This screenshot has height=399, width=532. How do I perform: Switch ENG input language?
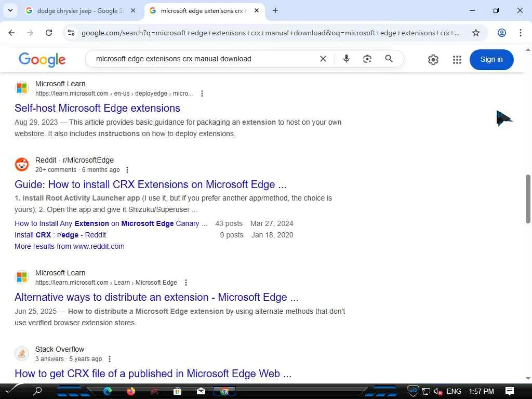click(454, 392)
